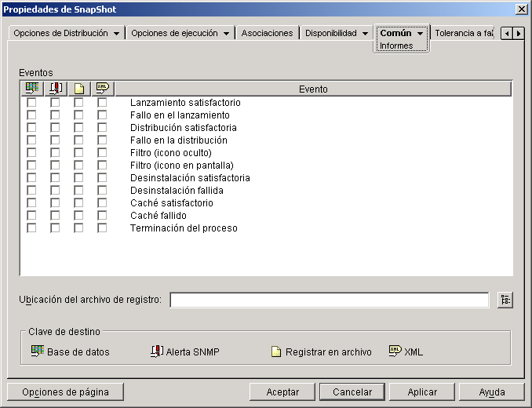Switch to the Tolerancia a fallos tab

point(464,33)
